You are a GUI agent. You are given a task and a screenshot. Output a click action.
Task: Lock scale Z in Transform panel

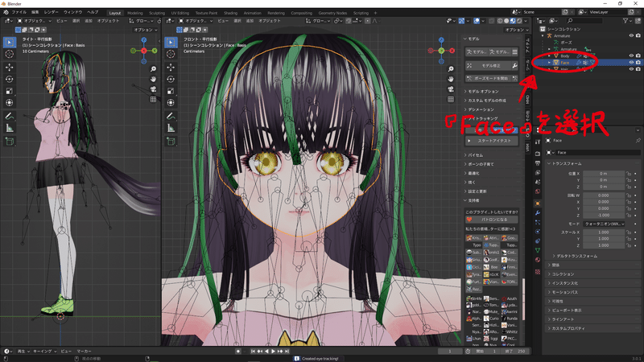pyautogui.click(x=629, y=245)
